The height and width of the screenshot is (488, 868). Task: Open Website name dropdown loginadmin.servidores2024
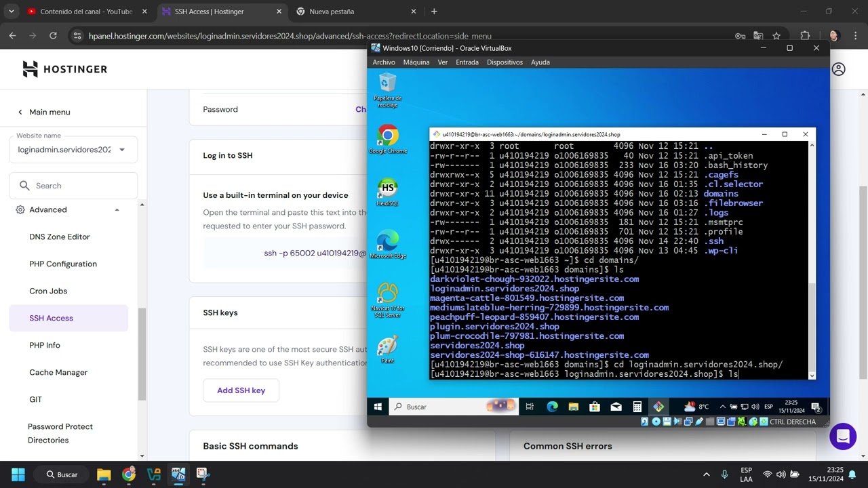tap(73, 150)
